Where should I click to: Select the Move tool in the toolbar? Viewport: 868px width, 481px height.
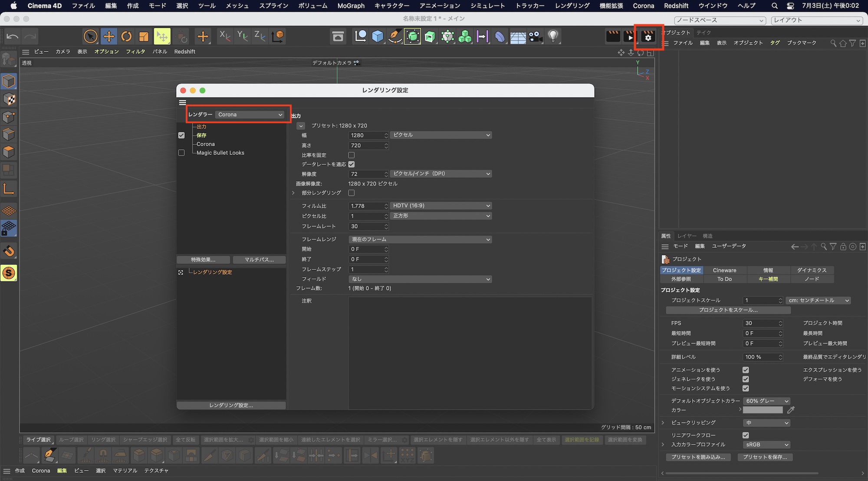[x=108, y=36]
